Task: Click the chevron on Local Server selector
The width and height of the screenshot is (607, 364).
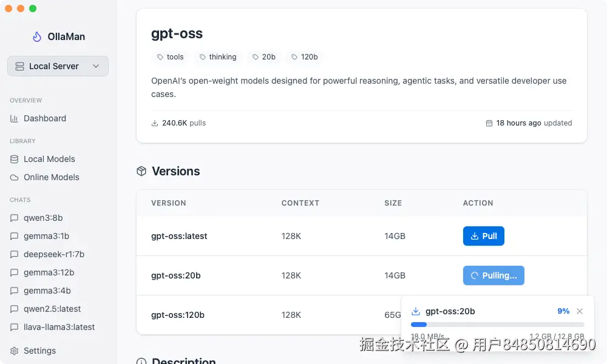Action: tap(96, 66)
